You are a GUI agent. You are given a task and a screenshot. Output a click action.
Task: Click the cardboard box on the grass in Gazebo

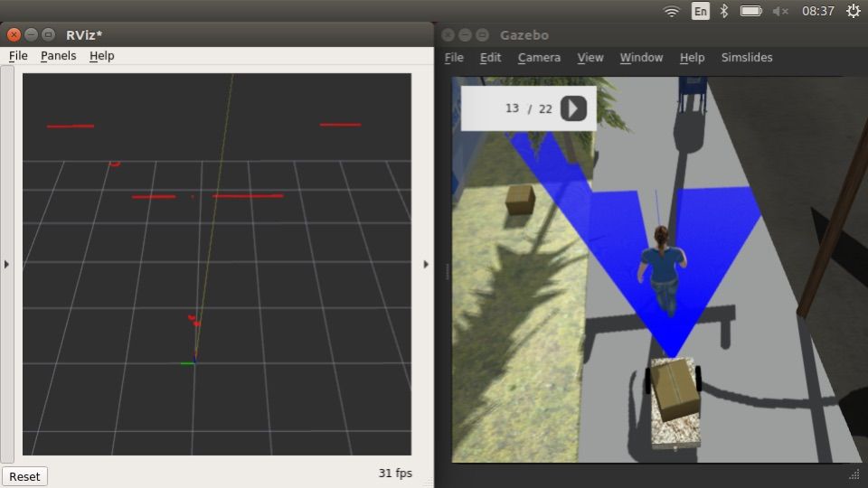[x=521, y=200]
